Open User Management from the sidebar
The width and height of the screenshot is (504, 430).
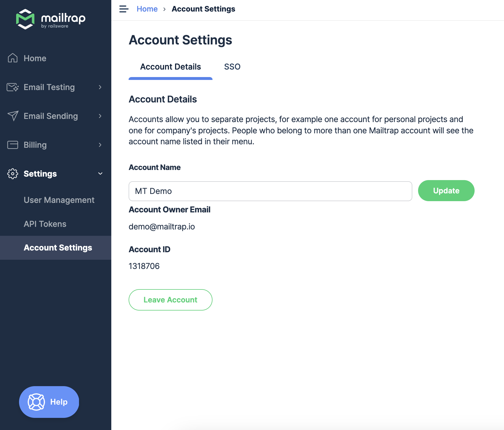click(59, 200)
